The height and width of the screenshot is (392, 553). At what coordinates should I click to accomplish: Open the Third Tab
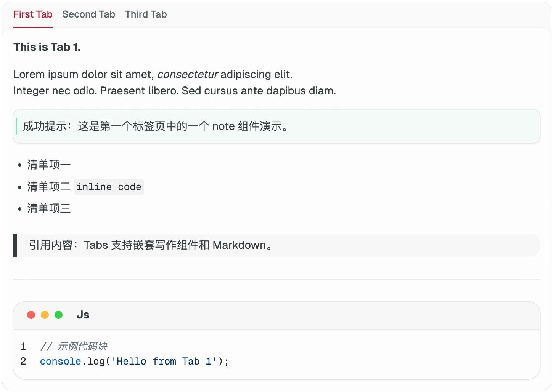pos(146,14)
